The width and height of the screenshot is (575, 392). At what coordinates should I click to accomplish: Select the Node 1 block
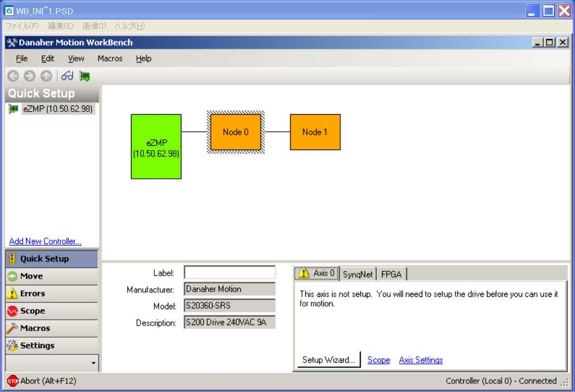(x=315, y=132)
